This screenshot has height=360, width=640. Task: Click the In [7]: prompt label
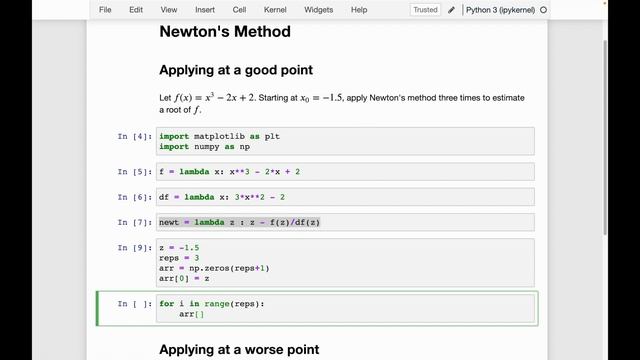[135, 222]
